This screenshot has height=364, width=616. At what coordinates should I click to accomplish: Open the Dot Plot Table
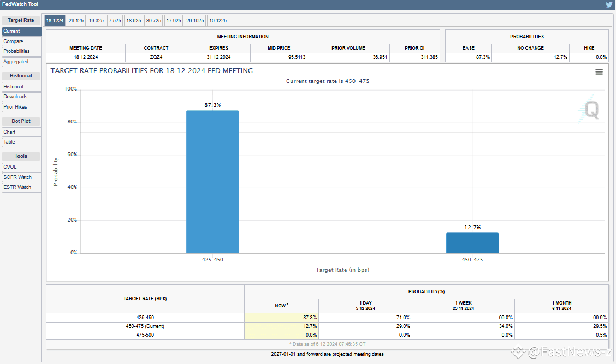coord(21,142)
